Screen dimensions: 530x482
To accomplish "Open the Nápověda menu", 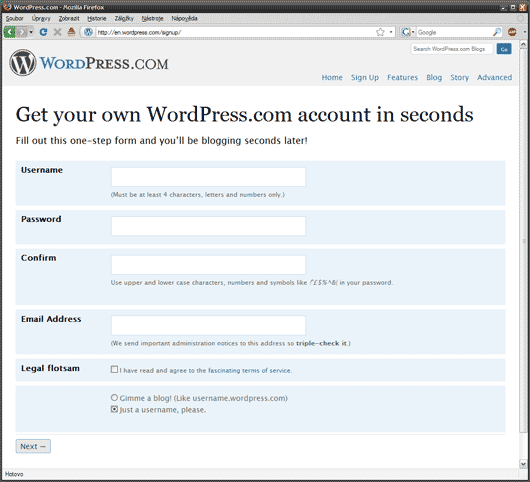I will pyautogui.click(x=184, y=19).
